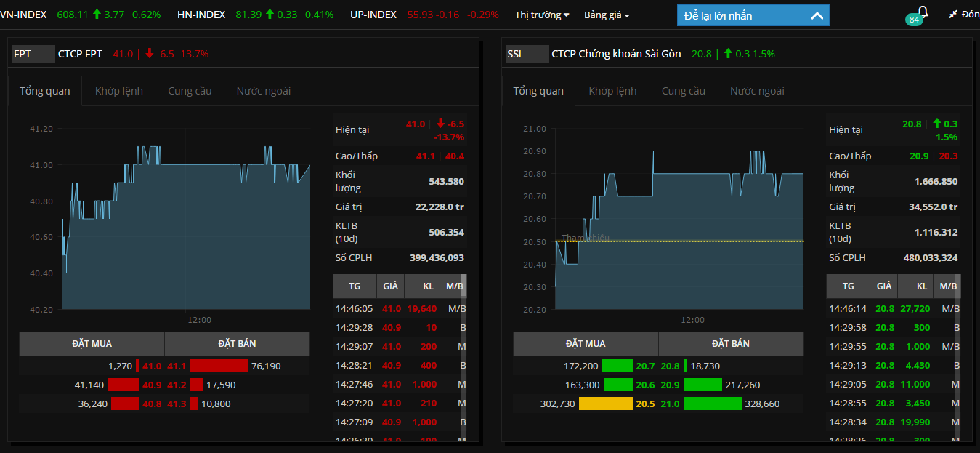The width and height of the screenshot is (980, 453).
Task: Click the VN-INDEX value 608.11
Action: tap(73, 15)
